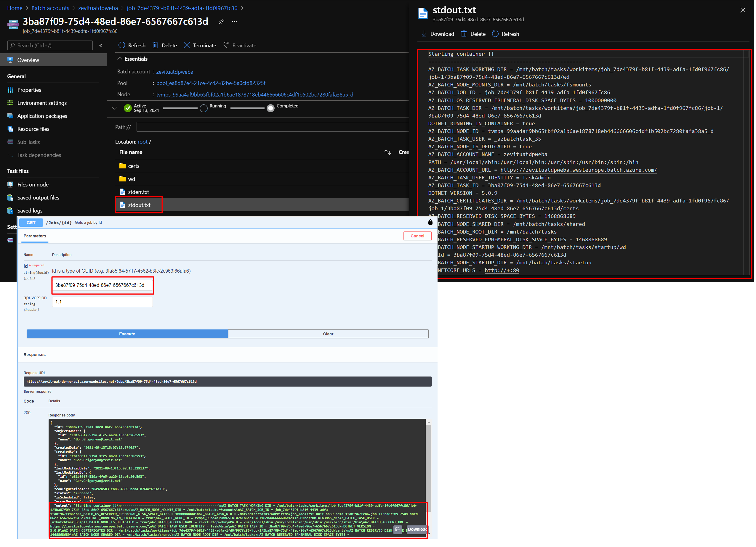This screenshot has height=547, width=756.
Task: Open the zevituatdpweba Batch account link
Action: 175,72
